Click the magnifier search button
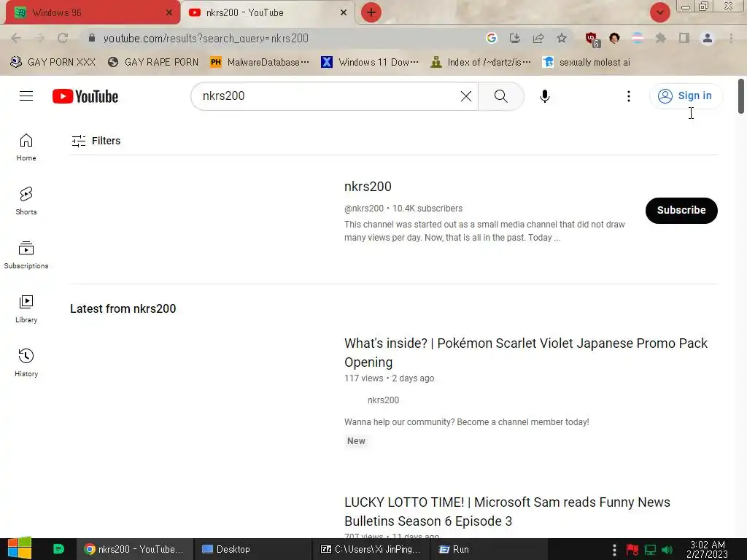Viewport: 747px width, 560px height. pos(500,96)
